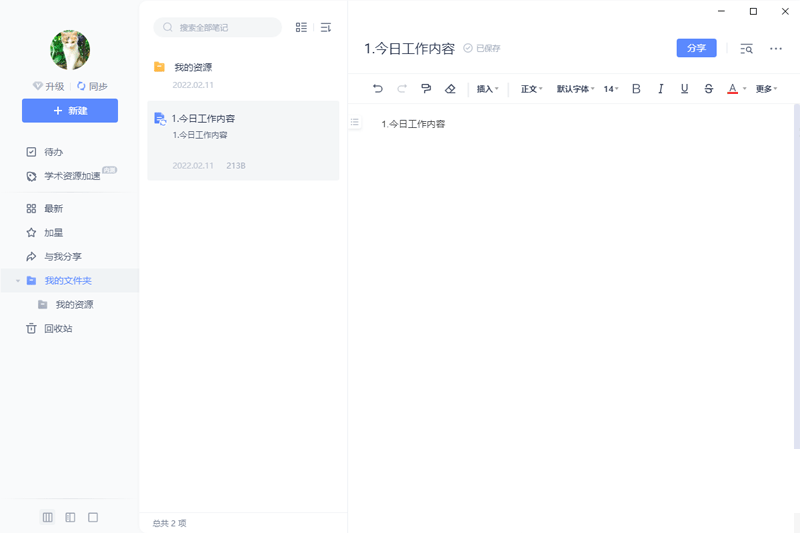Open the 插入 insert dropdown
800x533 pixels.
[487, 89]
